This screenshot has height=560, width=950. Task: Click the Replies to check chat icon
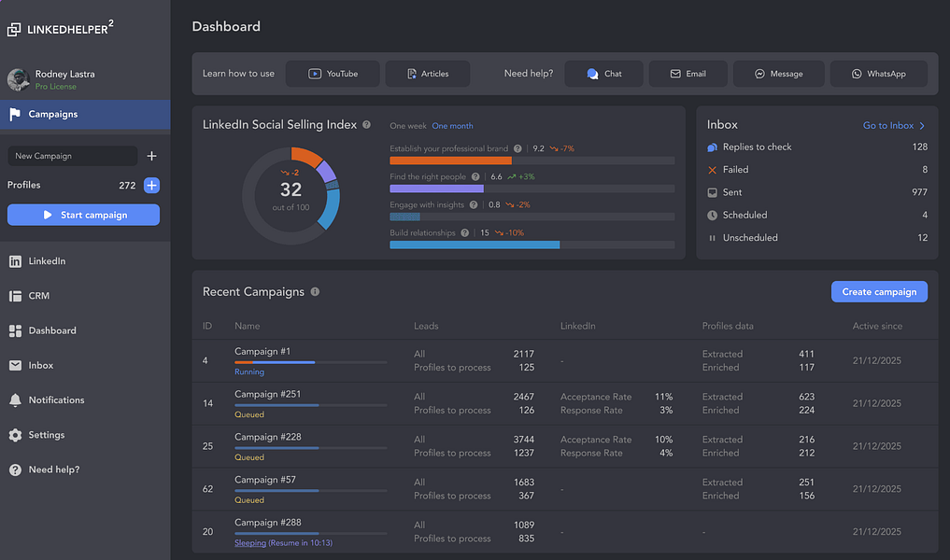click(x=713, y=147)
